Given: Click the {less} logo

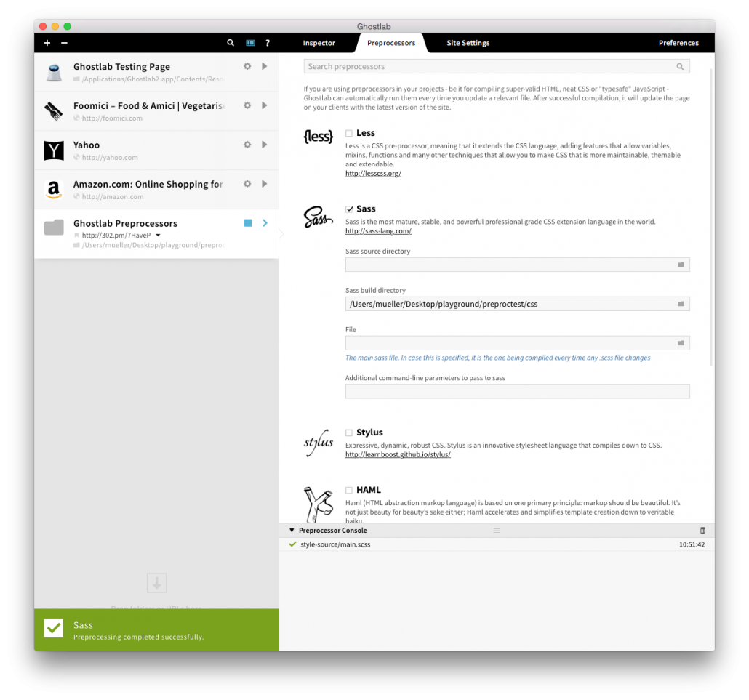Looking at the screenshot, I should click(318, 137).
